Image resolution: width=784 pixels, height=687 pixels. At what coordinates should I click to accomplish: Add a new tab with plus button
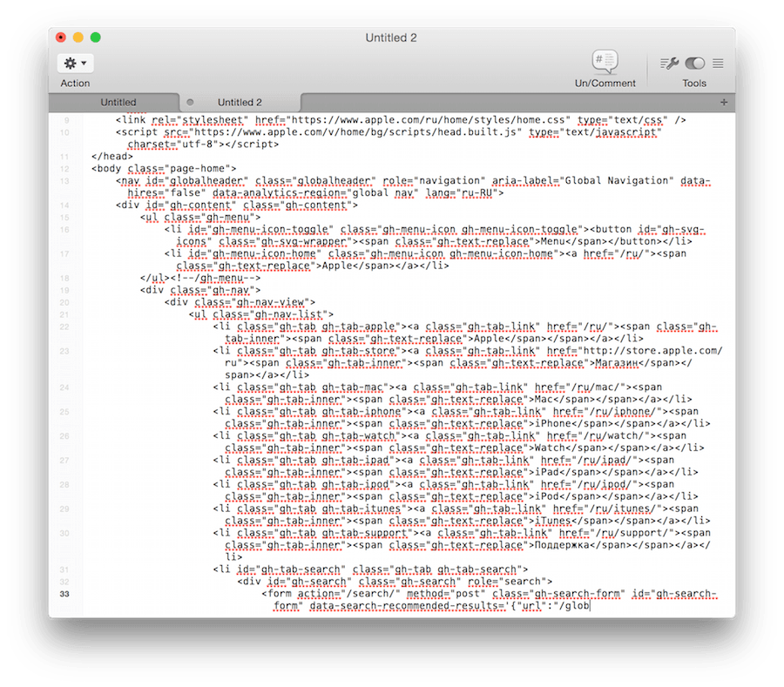[724, 103]
